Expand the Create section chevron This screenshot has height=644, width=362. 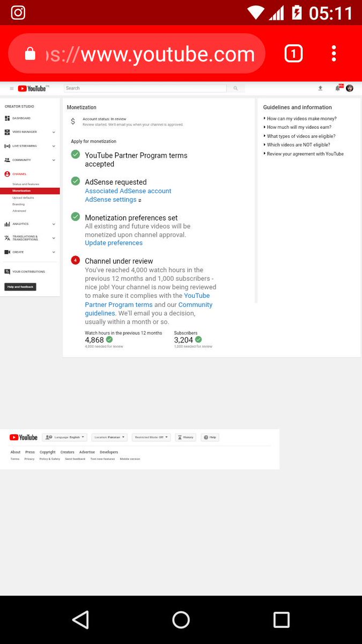click(x=54, y=252)
